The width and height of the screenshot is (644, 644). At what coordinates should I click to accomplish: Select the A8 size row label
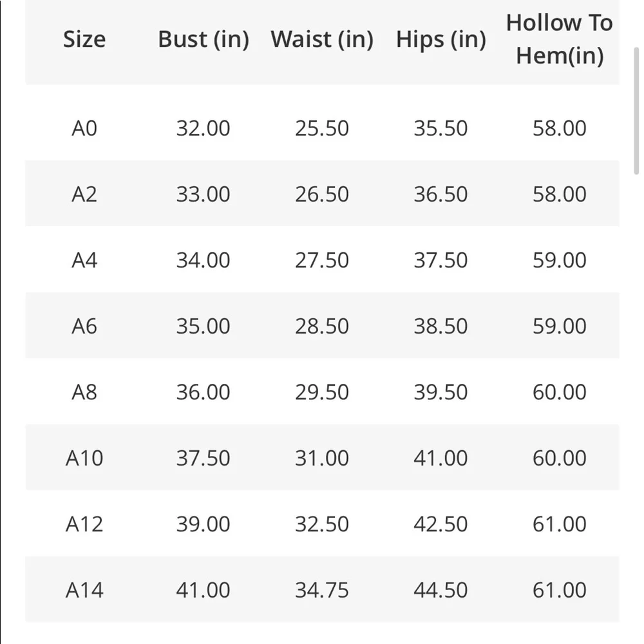click(x=84, y=392)
